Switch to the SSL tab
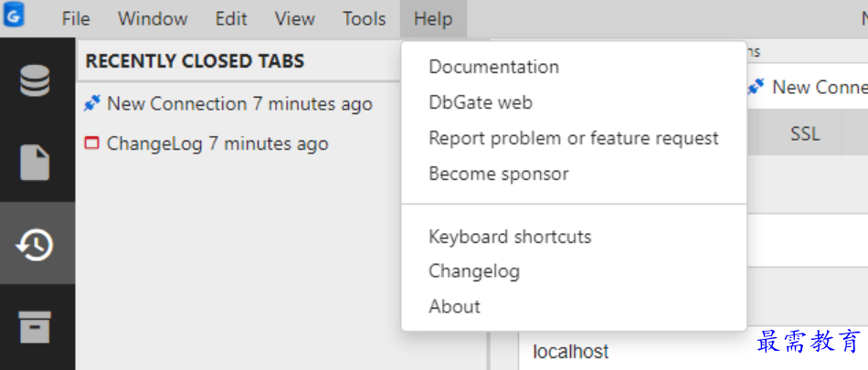Viewport: 868px width, 370px height. (805, 133)
